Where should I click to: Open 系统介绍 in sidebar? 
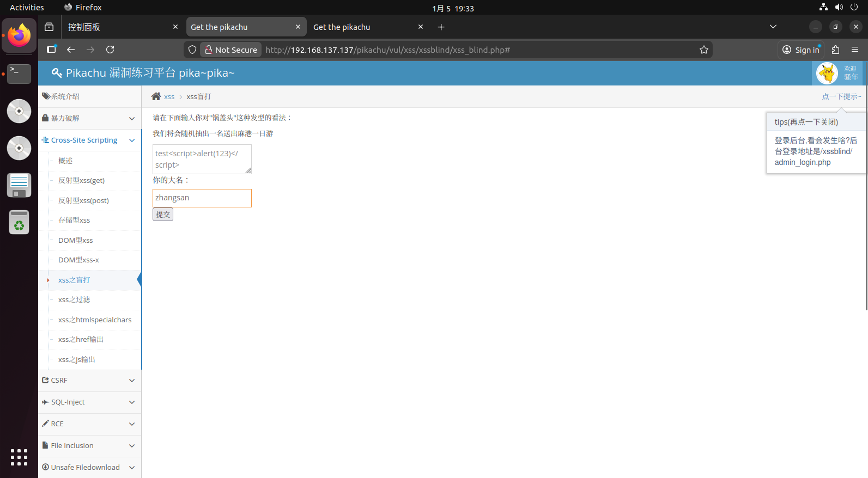[x=90, y=96]
